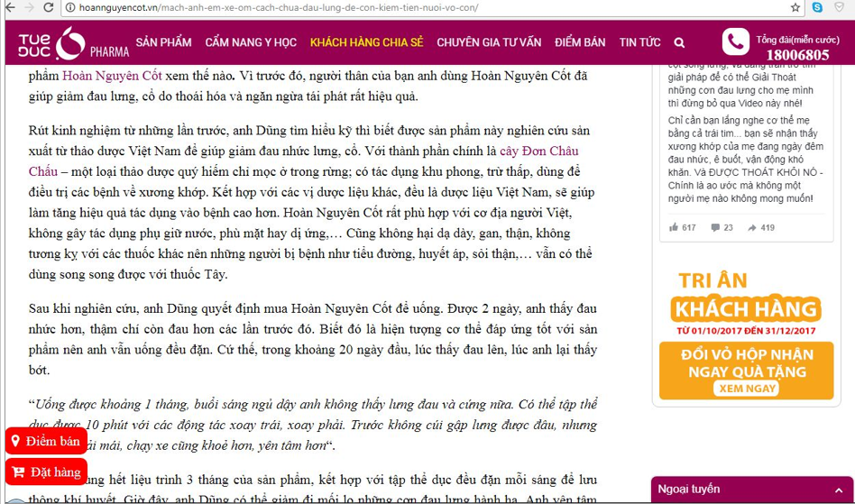Open the SẢN PHẨM menu
Viewport: 855px width, 504px height.
tap(163, 42)
